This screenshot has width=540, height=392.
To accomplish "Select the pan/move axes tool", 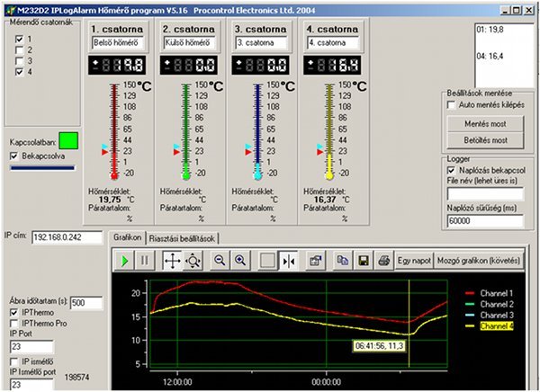I will 172,261.
